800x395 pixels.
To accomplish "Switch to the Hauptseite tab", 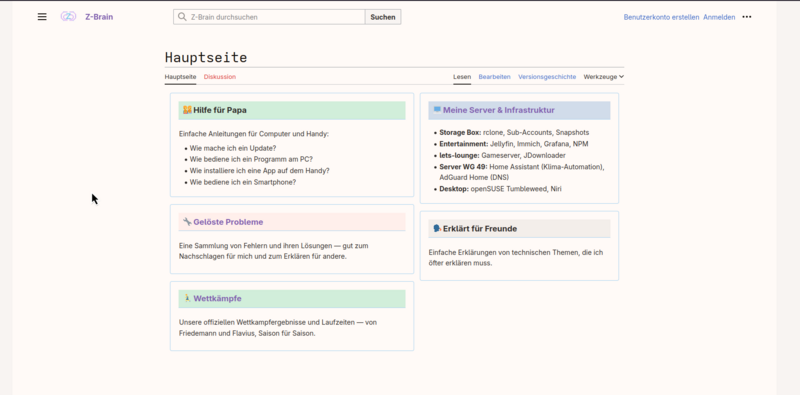I will [180, 77].
